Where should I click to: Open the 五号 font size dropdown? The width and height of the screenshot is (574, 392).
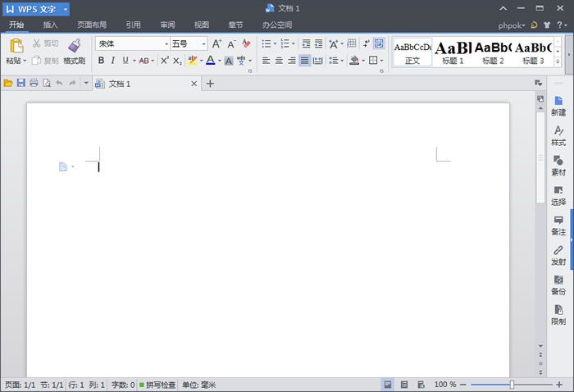(x=203, y=43)
